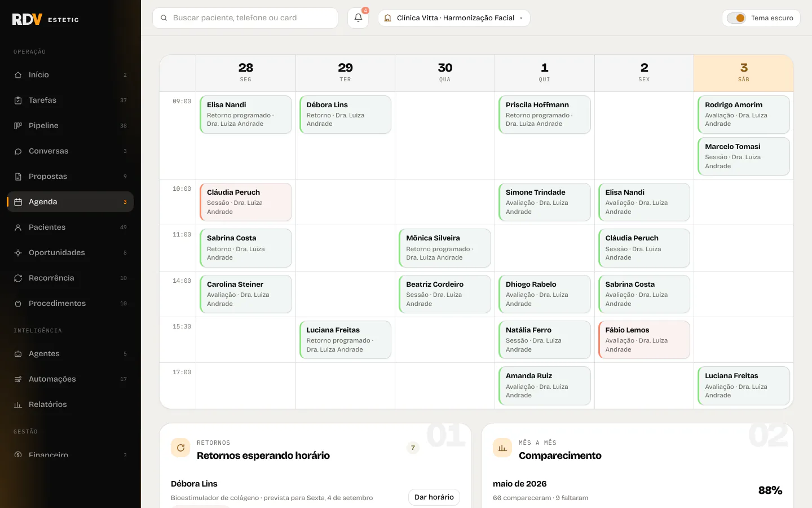Viewport: 812px width, 508px height.
Task: Click the Relatórios bar chart icon
Action: (x=18, y=405)
